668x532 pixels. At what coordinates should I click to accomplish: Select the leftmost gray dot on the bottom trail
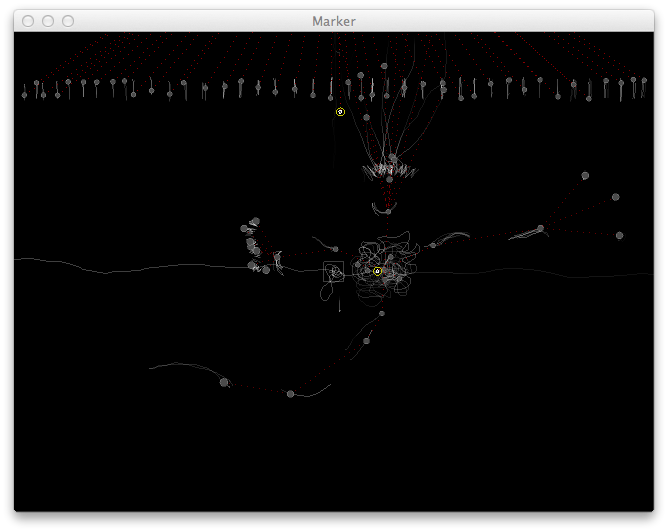(x=224, y=382)
